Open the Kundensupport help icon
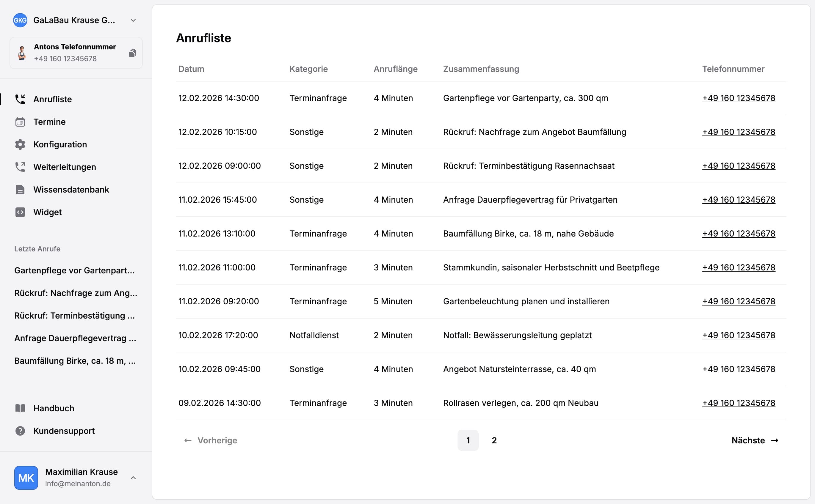 pos(20,431)
